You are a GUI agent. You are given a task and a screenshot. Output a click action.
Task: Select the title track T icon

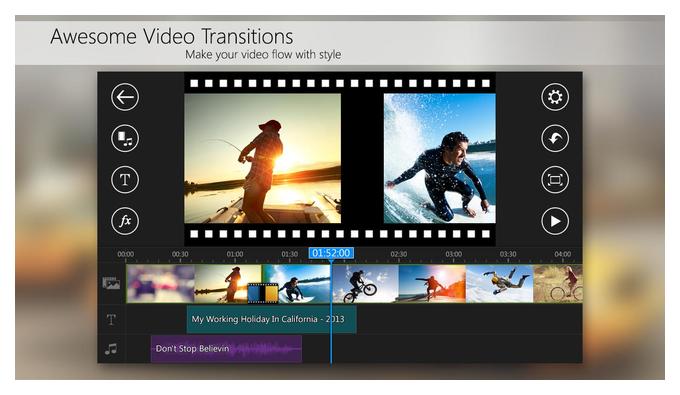(111, 320)
